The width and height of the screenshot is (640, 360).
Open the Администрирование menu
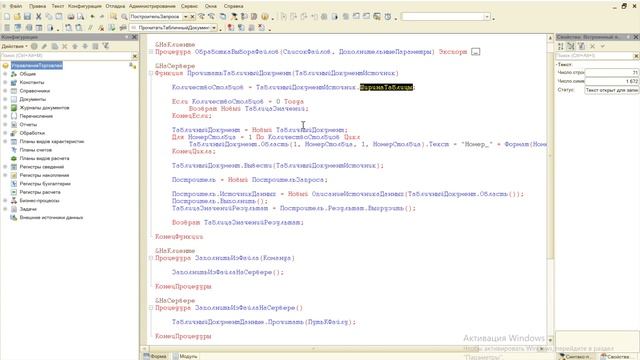point(152,6)
